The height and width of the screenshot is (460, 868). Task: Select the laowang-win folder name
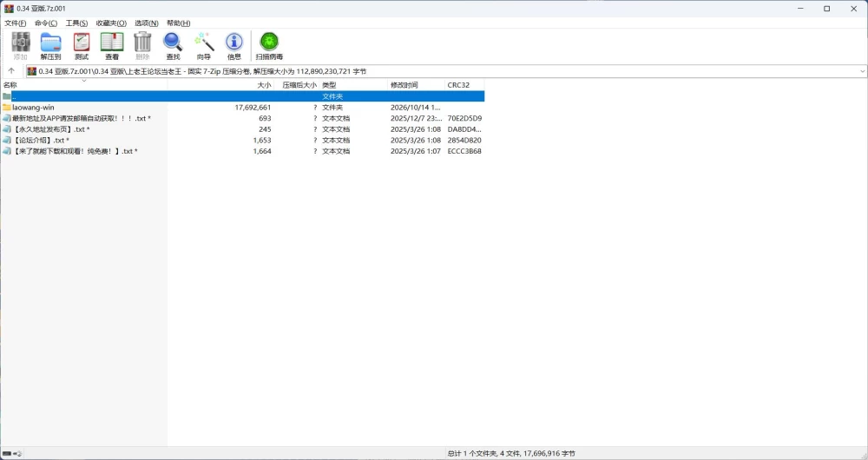coord(33,108)
